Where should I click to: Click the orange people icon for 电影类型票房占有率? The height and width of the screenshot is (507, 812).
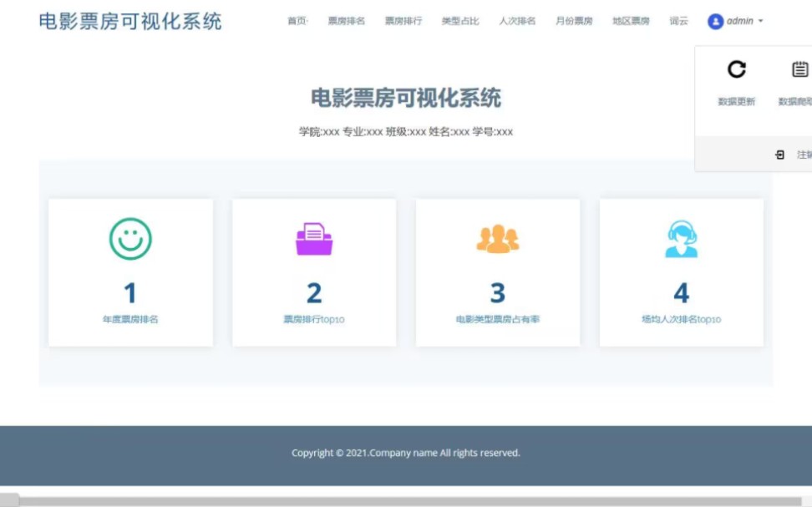click(497, 237)
